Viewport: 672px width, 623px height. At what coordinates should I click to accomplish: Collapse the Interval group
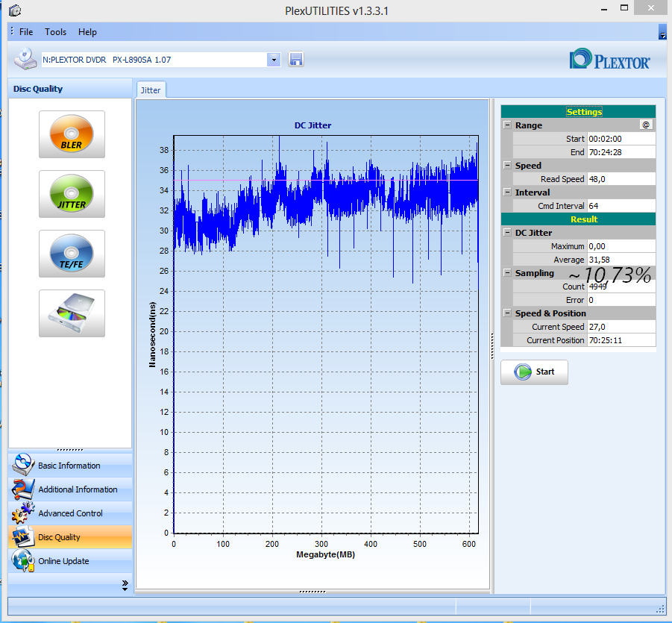click(x=507, y=192)
